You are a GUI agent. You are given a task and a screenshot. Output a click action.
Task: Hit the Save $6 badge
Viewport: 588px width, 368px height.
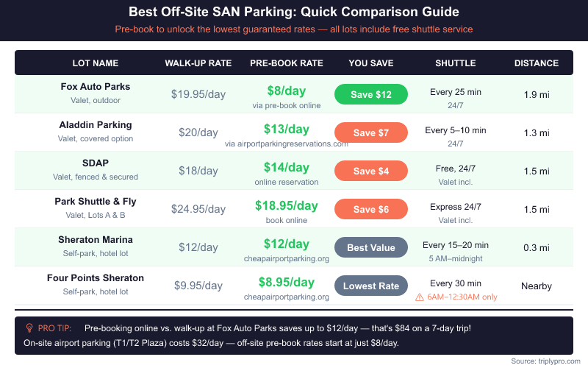(371, 209)
